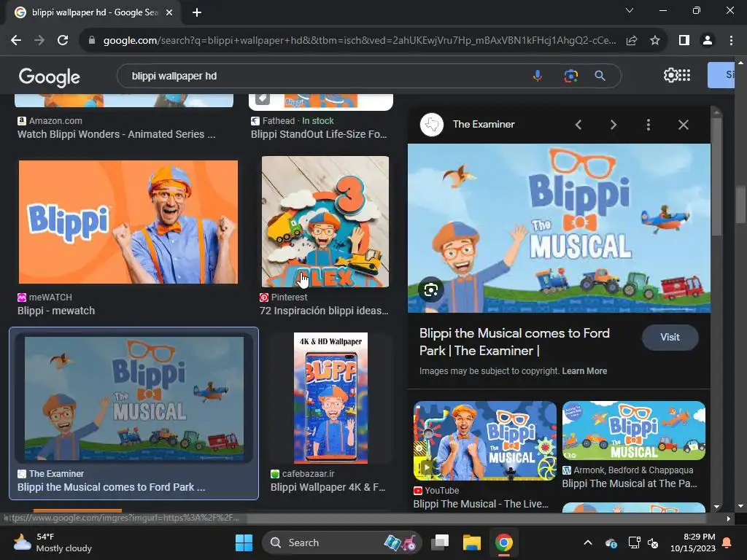The width and height of the screenshot is (747, 560).
Task: Show hidden system tray icons
Action: click(588, 542)
